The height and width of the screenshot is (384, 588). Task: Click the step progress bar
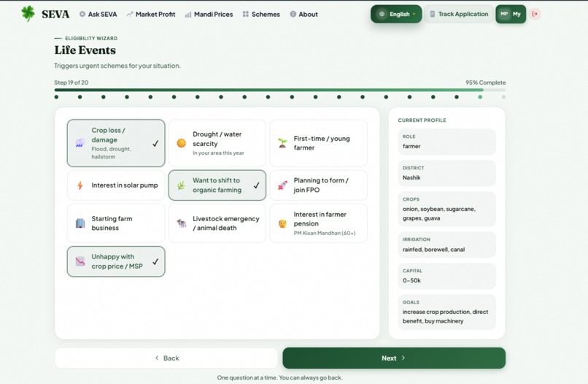coord(279,90)
